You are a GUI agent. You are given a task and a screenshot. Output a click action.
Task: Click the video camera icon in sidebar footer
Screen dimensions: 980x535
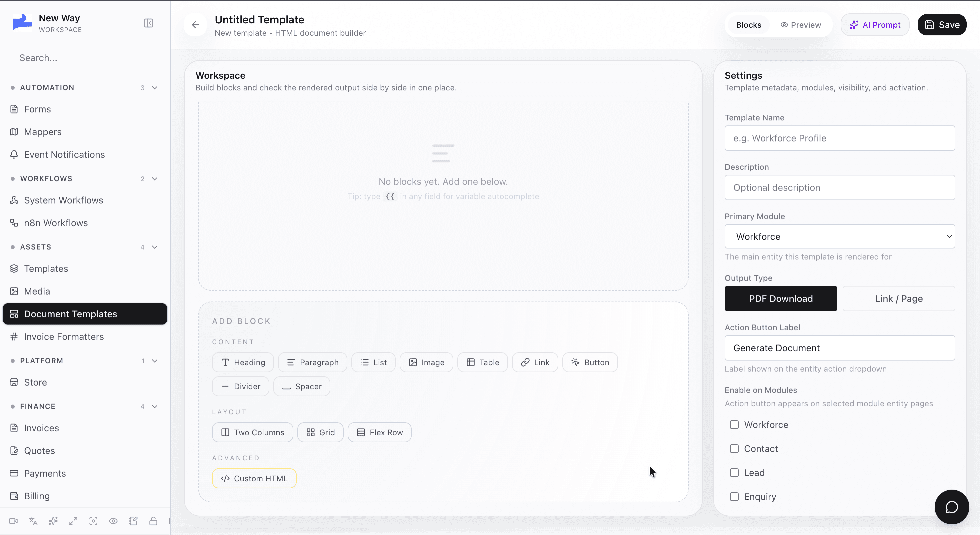click(13, 521)
